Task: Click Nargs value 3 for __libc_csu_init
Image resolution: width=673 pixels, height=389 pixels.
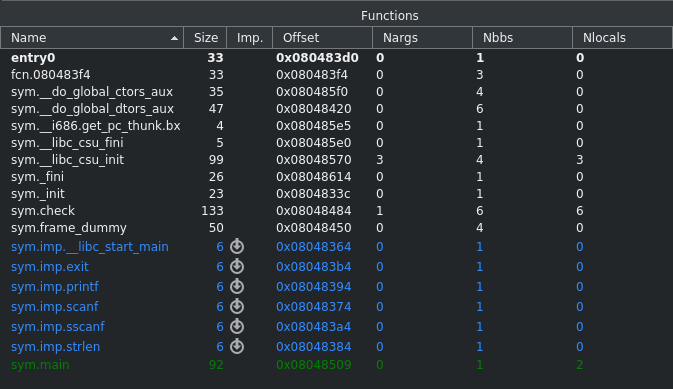Action: click(x=379, y=160)
